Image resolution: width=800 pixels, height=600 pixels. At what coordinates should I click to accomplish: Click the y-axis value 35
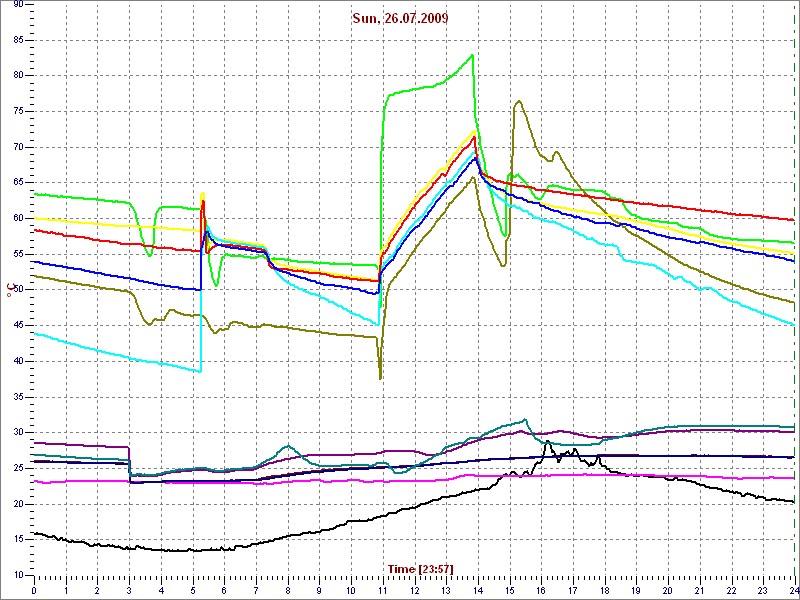pos(18,397)
